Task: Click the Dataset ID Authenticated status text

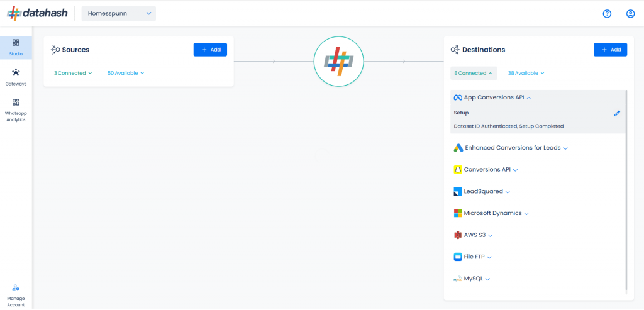Action: 508,126
